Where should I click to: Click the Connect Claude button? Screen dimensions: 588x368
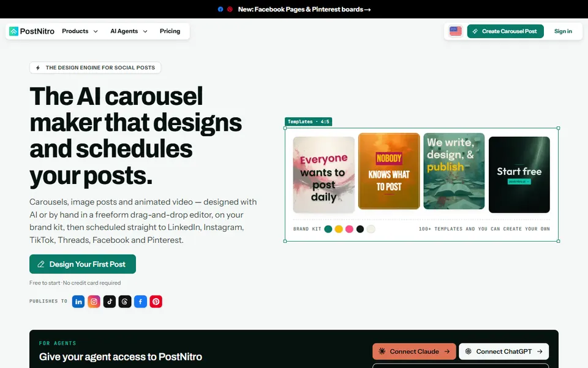click(414, 351)
